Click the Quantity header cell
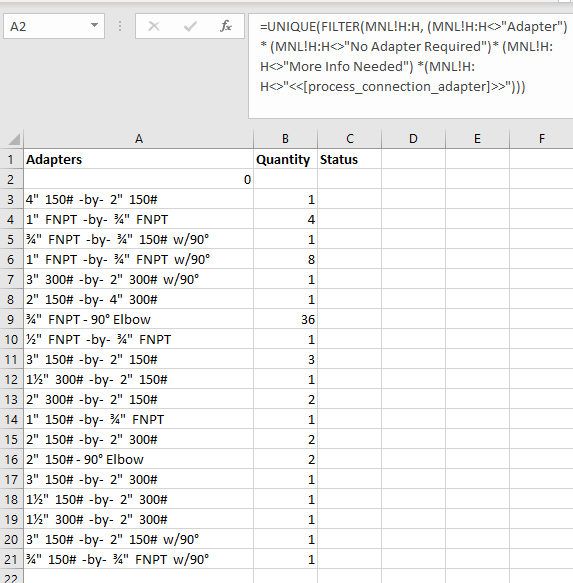573x583 pixels. click(x=285, y=159)
